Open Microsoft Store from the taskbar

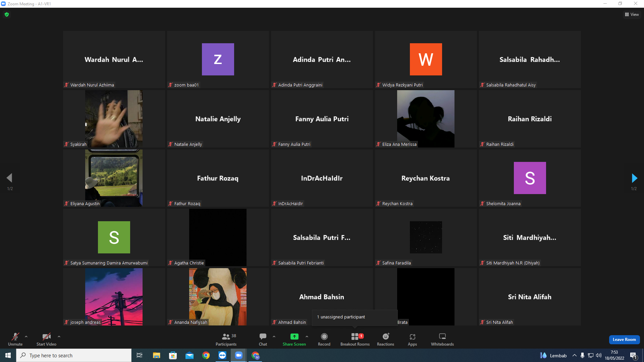click(x=173, y=355)
